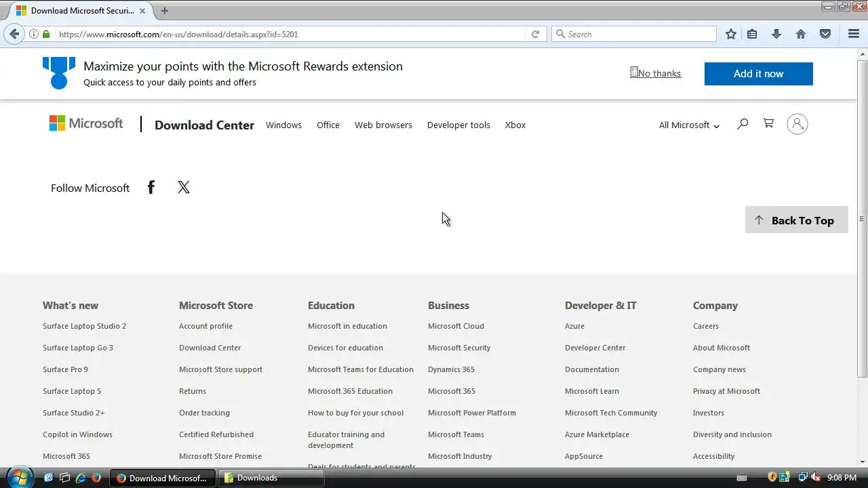Screen dimensions: 868x488
Task: Go to the Firefox home page icon
Action: pos(801,34)
